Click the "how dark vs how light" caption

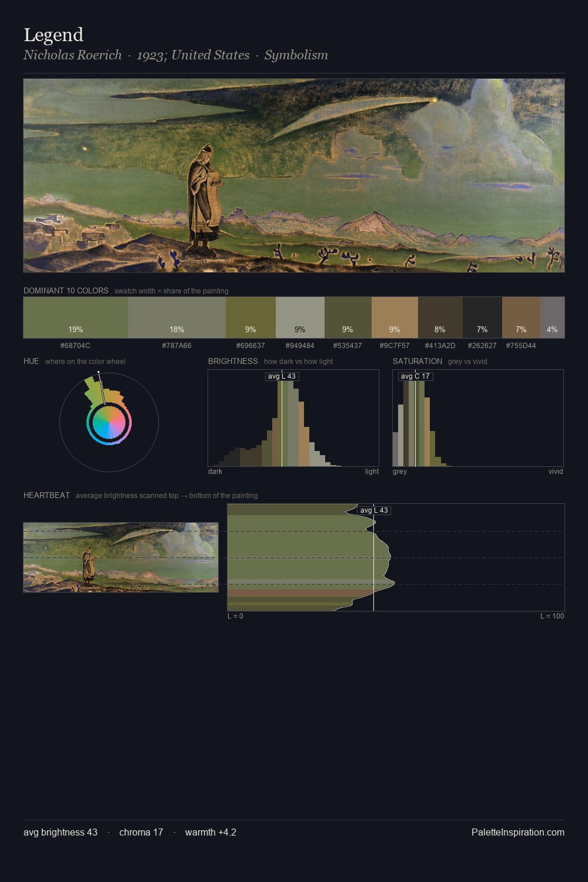point(298,362)
